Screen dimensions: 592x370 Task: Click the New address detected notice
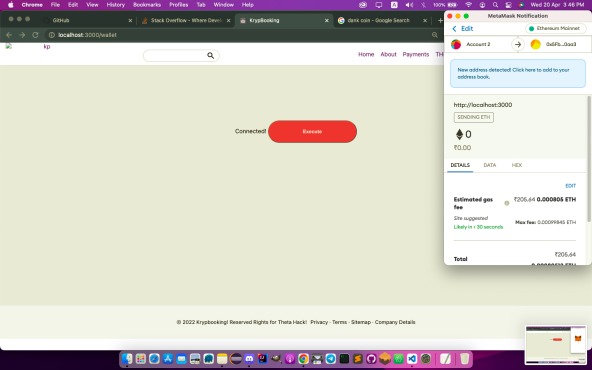tap(518, 73)
